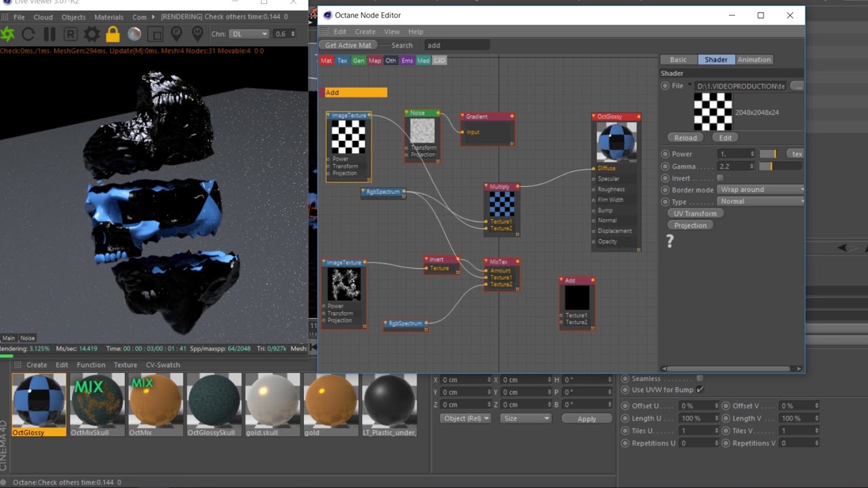
Task: Click the render region box icon
Action: [x=155, y=34]
